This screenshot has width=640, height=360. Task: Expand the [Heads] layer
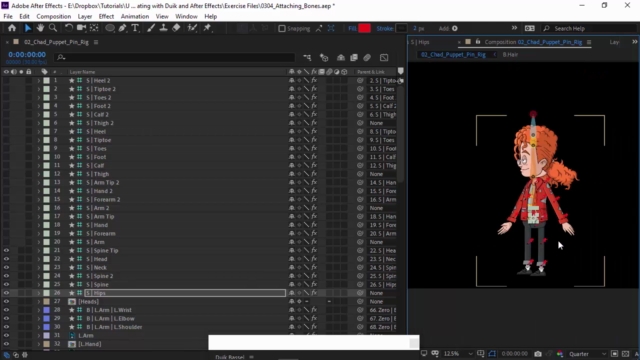pos(39,302)
